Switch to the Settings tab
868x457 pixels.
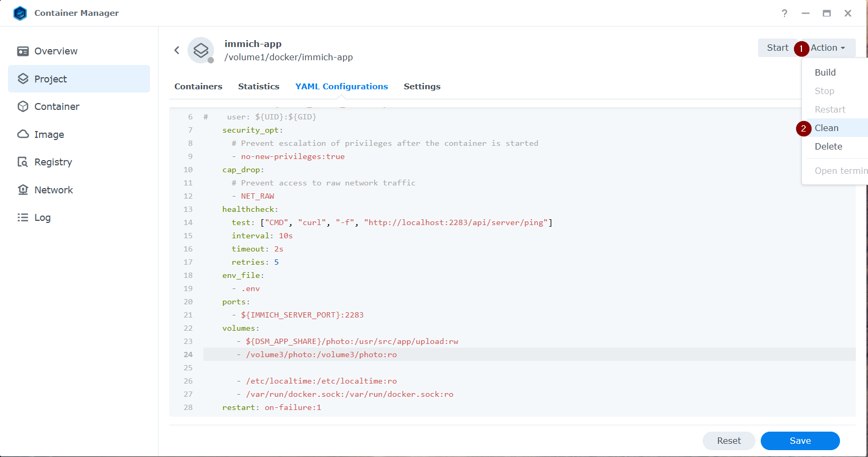click(x=422, y=86)
